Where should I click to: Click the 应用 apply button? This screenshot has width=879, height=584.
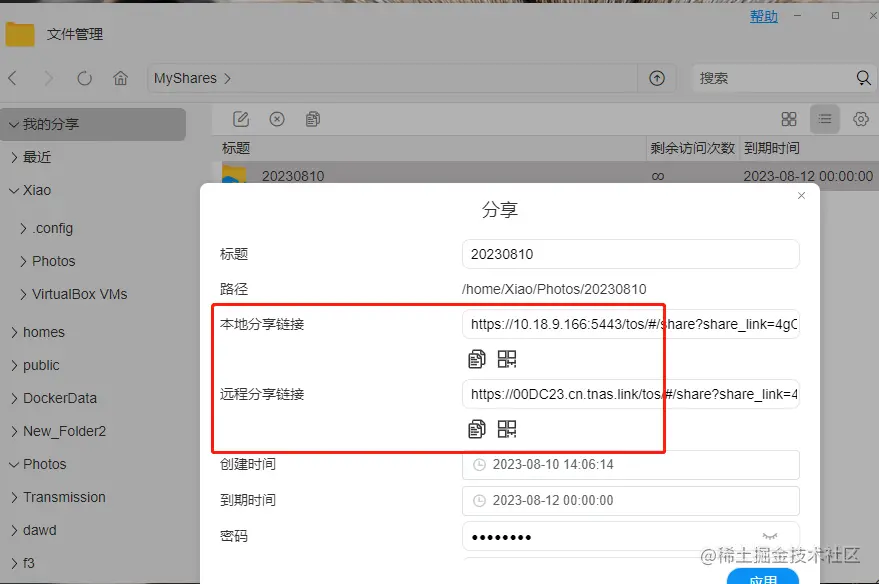(x=763, y=577)
